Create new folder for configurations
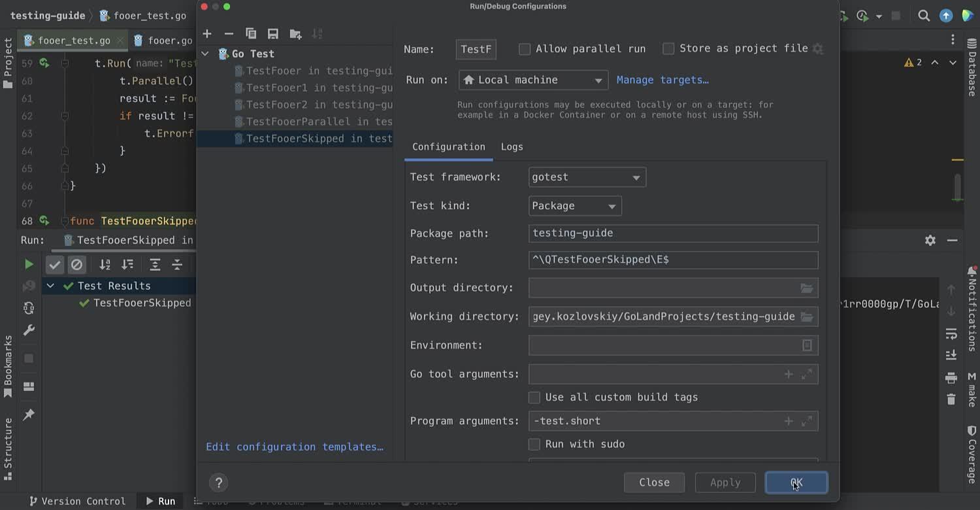The image size is (980, 510). coord(295,34)
